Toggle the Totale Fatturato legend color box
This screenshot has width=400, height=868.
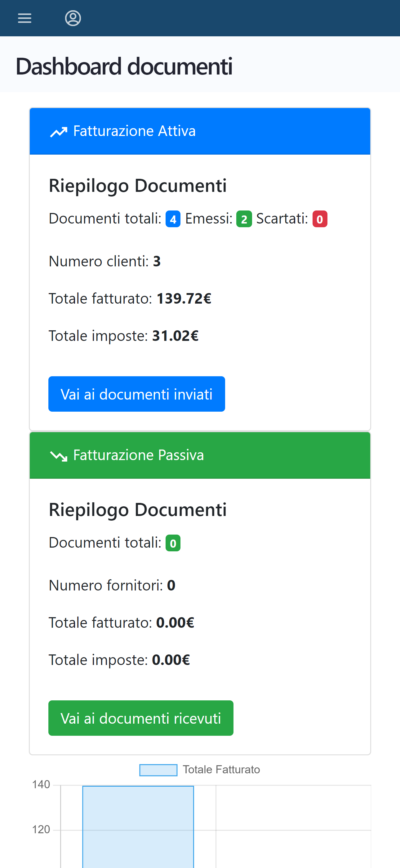tap(158, 770)
